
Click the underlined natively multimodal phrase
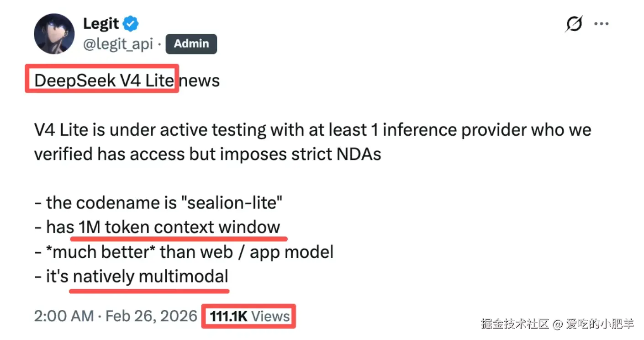tap(150, 276)
